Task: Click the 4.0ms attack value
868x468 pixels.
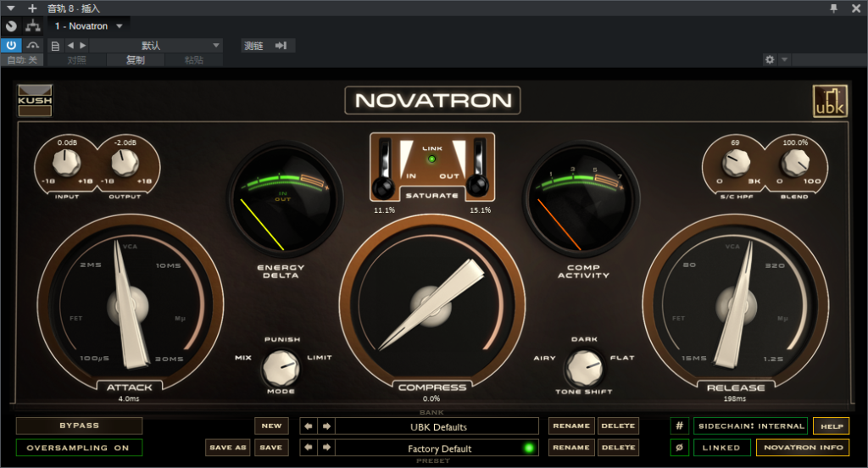Action: tap(129, 398)
